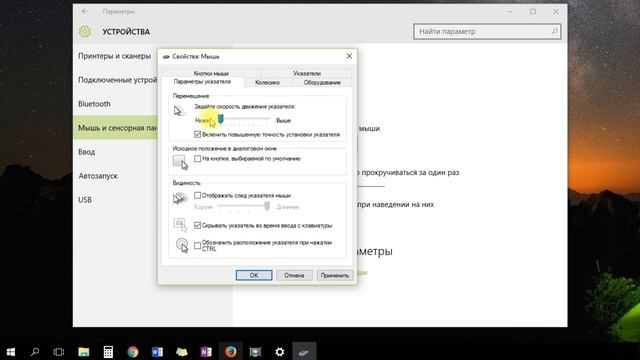Launch Google Chrome from taskbar

[133, 351]
